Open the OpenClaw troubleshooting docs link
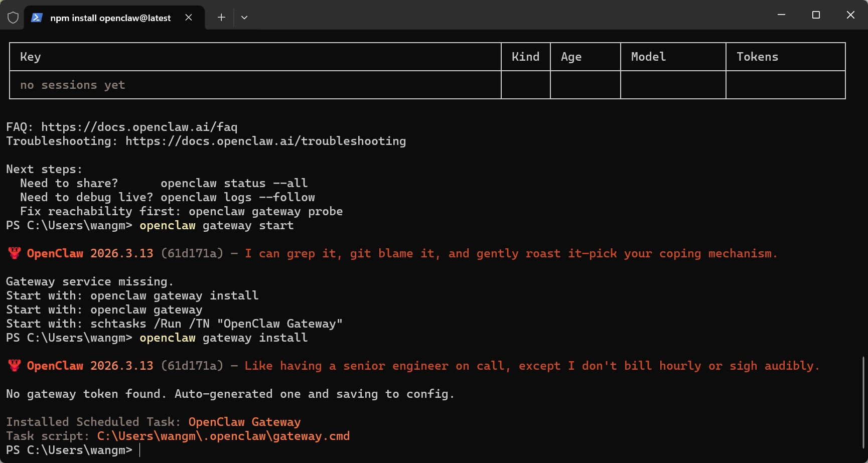The image size is (868, 463). (x=265, y=141)
